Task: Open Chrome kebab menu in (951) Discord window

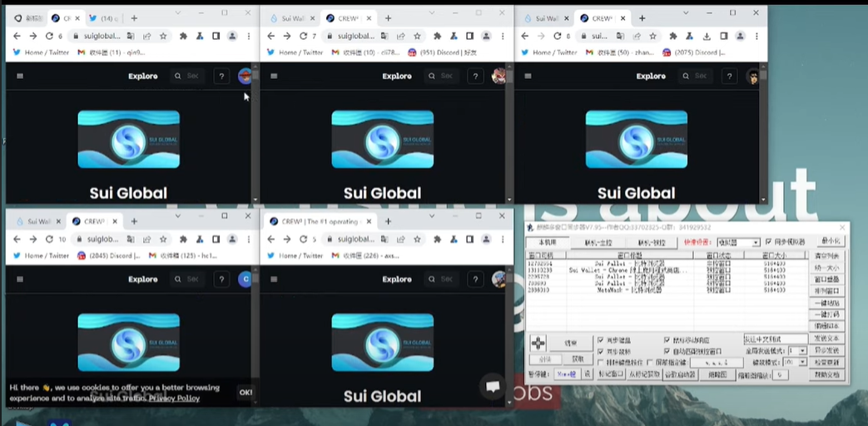Action: point(503,36)
